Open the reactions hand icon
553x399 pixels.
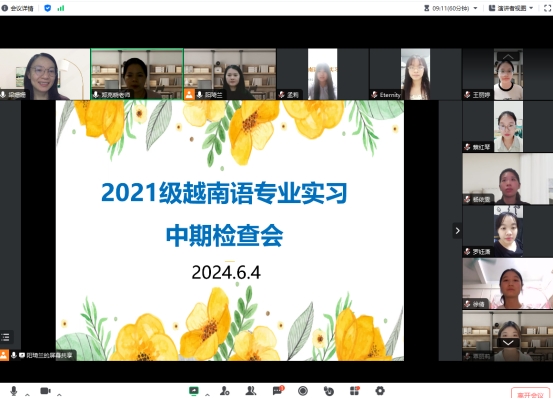coord(329,391)
